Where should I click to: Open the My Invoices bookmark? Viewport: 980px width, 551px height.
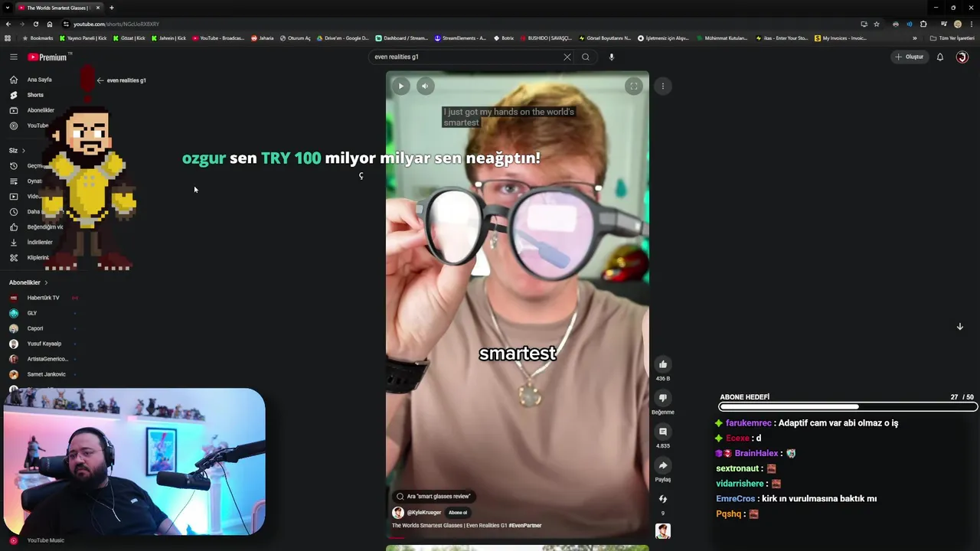point(841,38)
